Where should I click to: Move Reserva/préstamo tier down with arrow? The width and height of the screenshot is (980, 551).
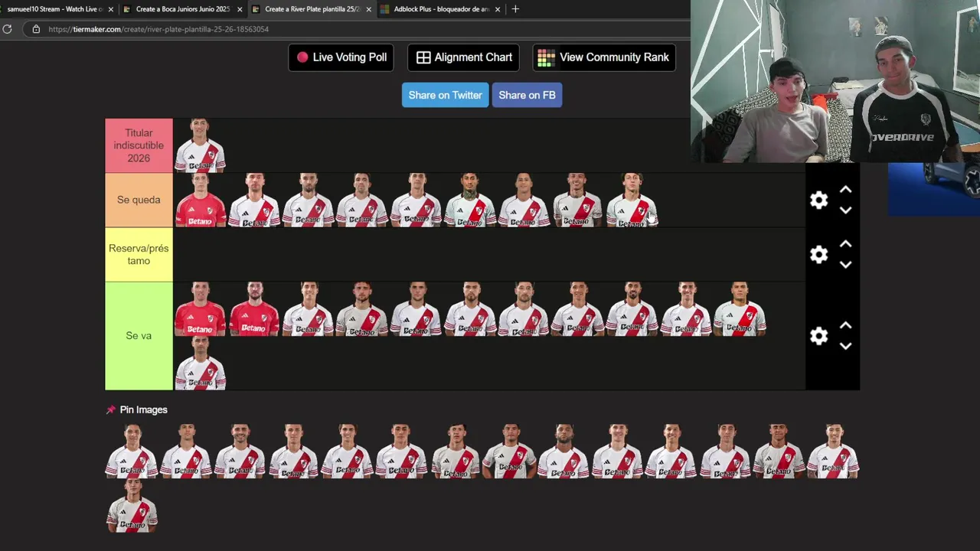(x=845, y=265)
